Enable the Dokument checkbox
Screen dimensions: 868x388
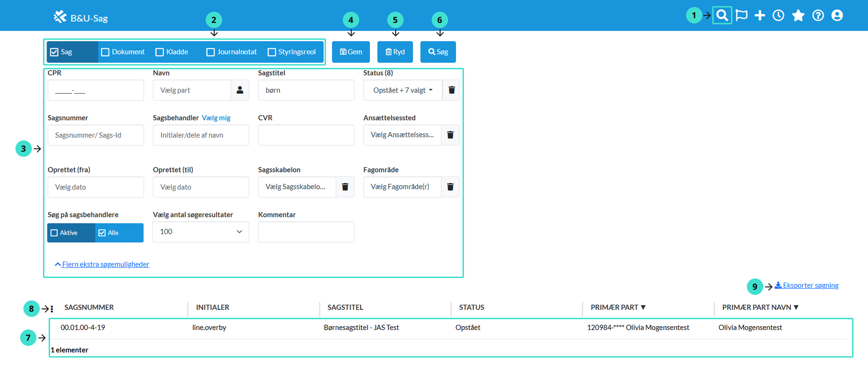coord(106,52)
